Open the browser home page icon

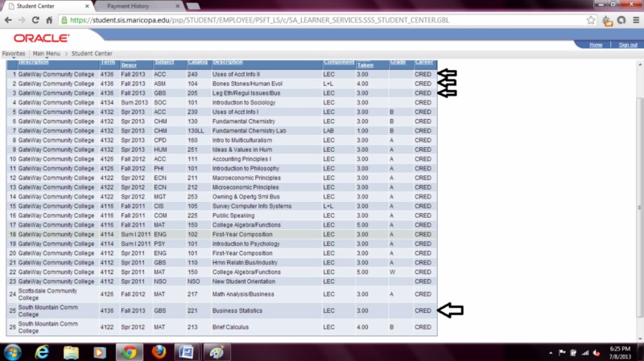49,20
